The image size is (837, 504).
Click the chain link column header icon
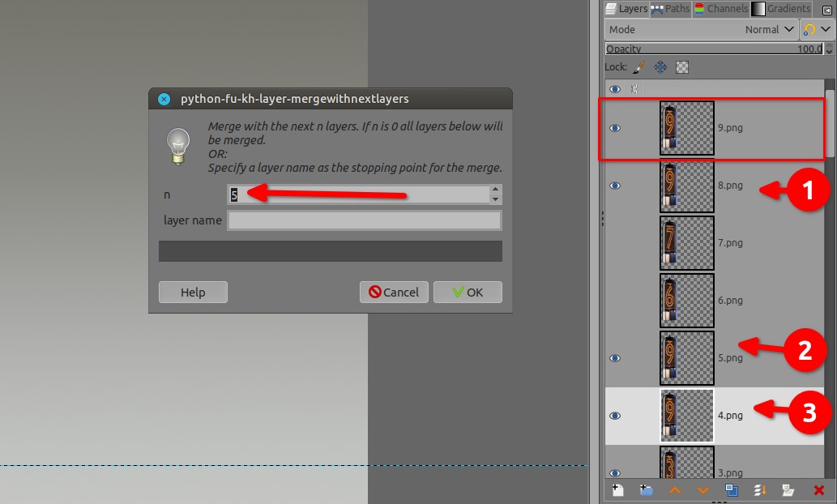tap(634, 89)
